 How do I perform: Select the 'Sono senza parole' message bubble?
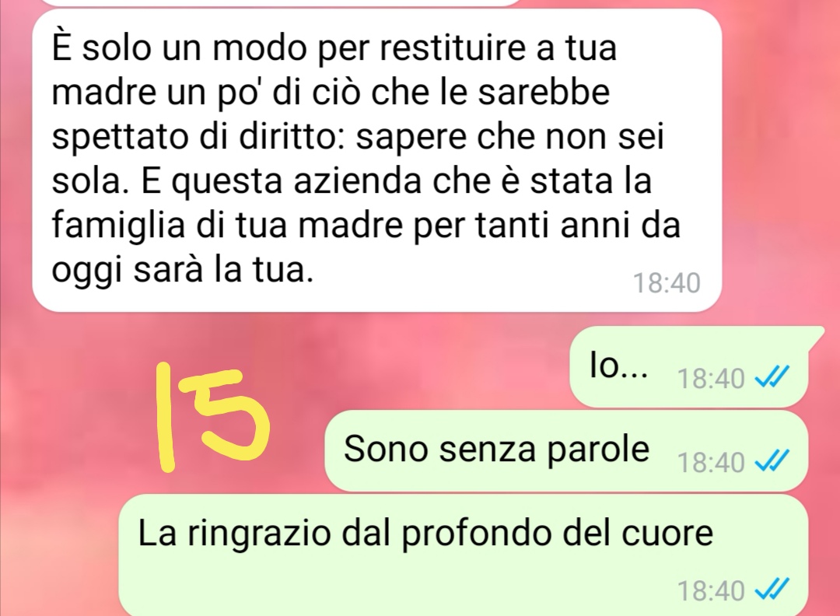point(566,450)
